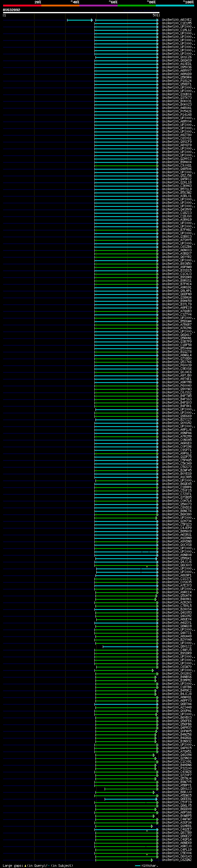Screen dimensions: 197x868
Task: Select the UniRef100_B4FTW5 label
Action: pos(177,396)
